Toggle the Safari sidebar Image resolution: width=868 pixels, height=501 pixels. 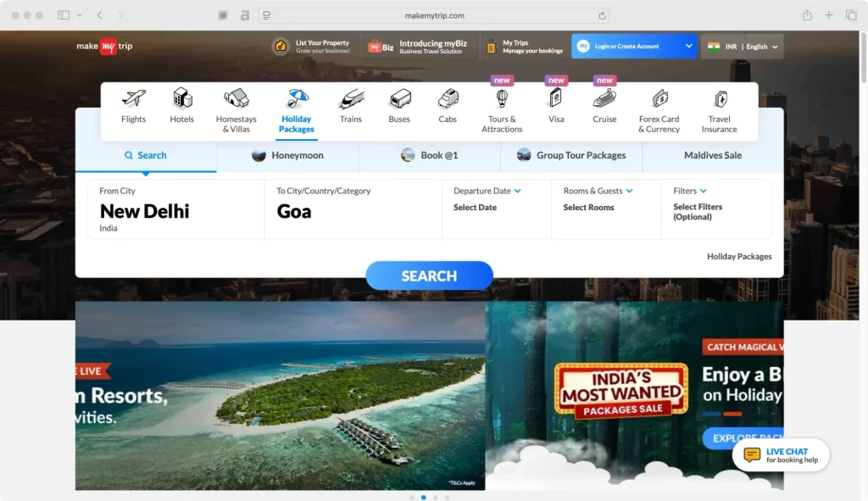(64, 15)
